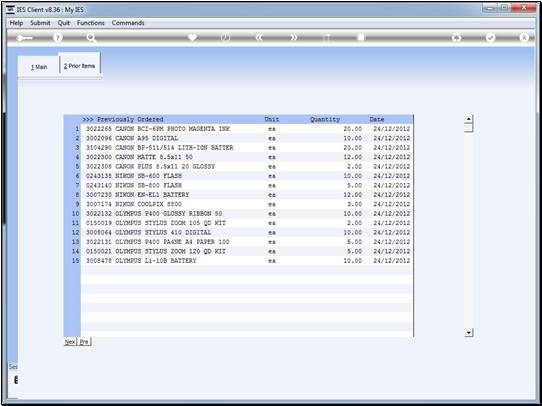Click the checkmark submit toolbar icon
The height and width of the screenshot is (406, 542).
tap(490, 38)
